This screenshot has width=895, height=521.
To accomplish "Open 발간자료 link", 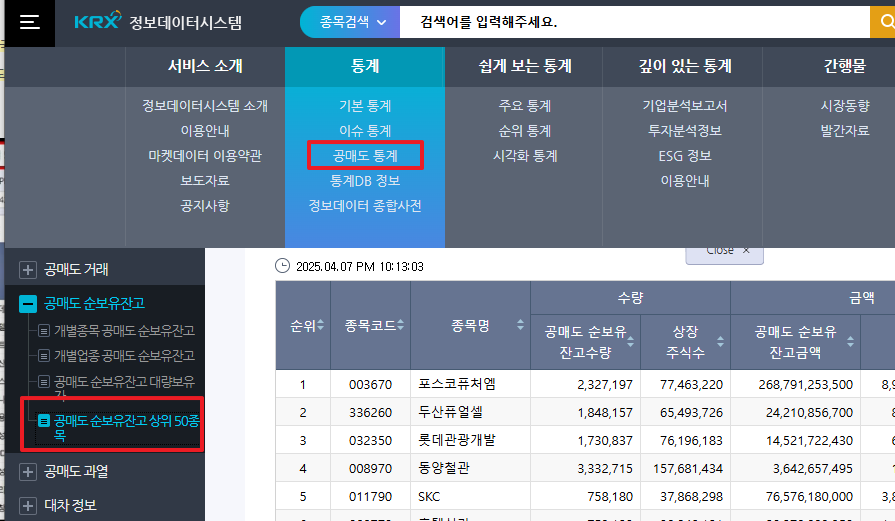I will tap(844, 131).
